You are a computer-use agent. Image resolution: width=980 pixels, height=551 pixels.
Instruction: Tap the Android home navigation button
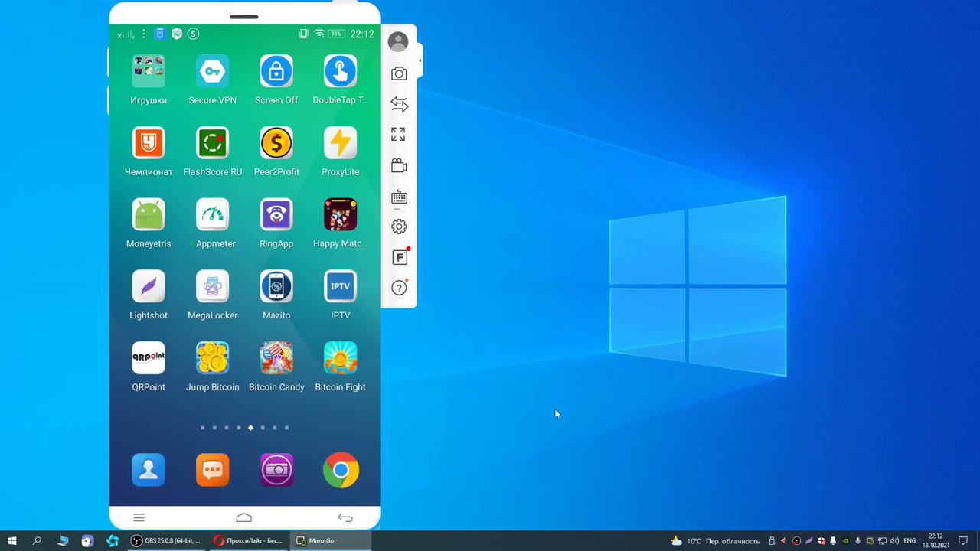point(243,518)
